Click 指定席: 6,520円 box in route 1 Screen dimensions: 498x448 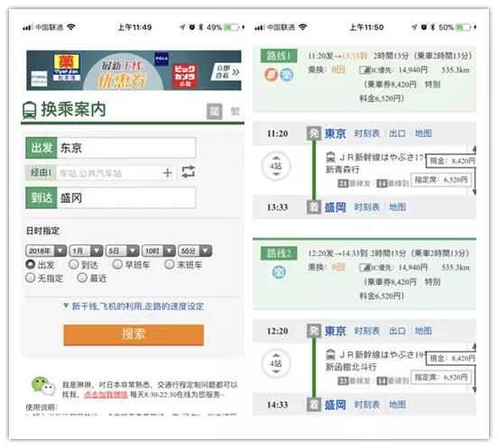tap(440, 180)
